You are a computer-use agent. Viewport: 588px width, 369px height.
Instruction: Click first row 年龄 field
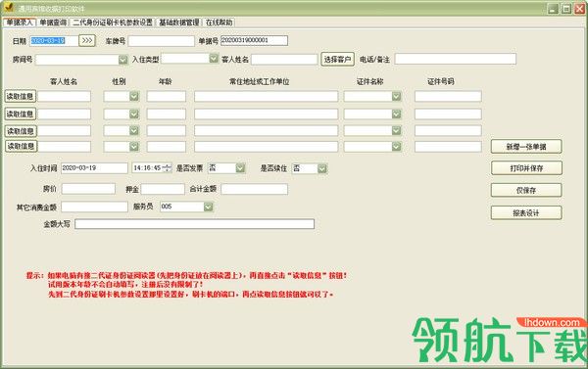[167, 96]
